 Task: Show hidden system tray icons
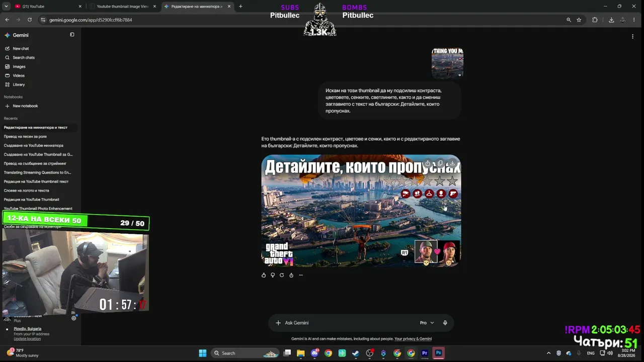coord(548,353)
